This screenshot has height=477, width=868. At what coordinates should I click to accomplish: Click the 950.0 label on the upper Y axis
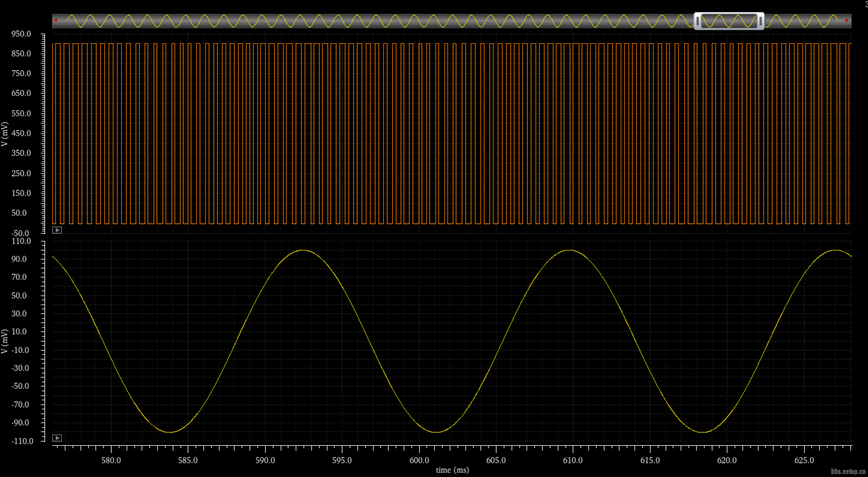click(x=21, y=34)
